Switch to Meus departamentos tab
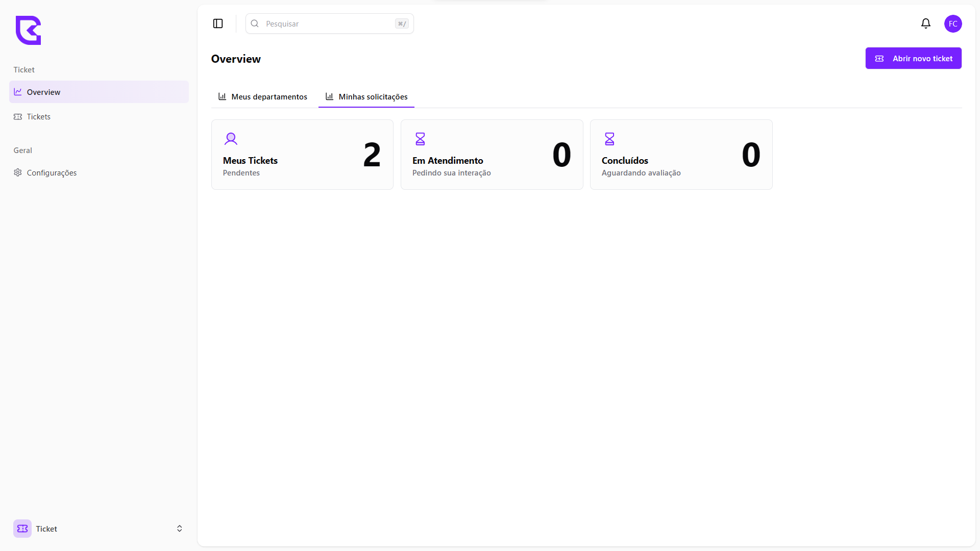This screenshot has height=551, width=980. point(263,96)
